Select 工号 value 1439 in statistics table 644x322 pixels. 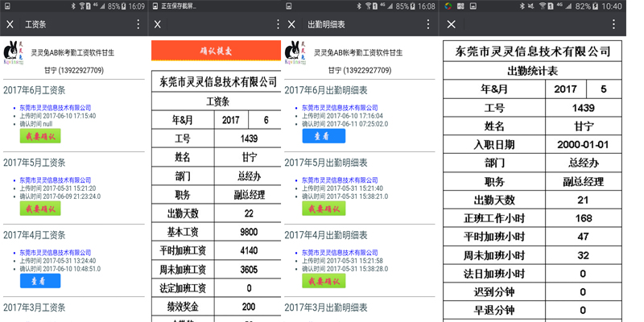(584, 108)
